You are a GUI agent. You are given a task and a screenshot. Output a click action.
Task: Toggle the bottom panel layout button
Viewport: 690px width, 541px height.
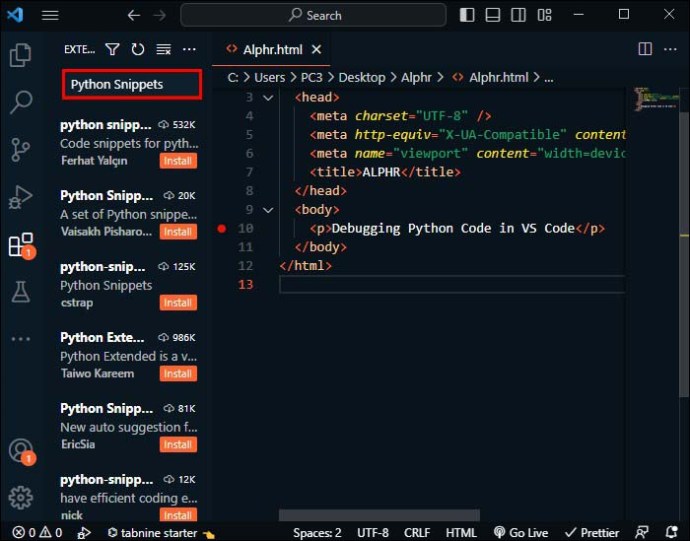coord(492,15)
